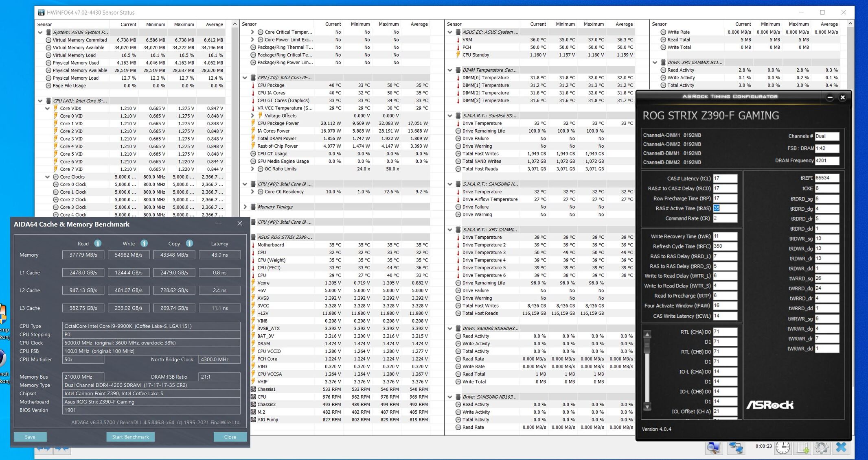
Task: Click the blue X close sensors icon
Action: click(x=841, y=448)
